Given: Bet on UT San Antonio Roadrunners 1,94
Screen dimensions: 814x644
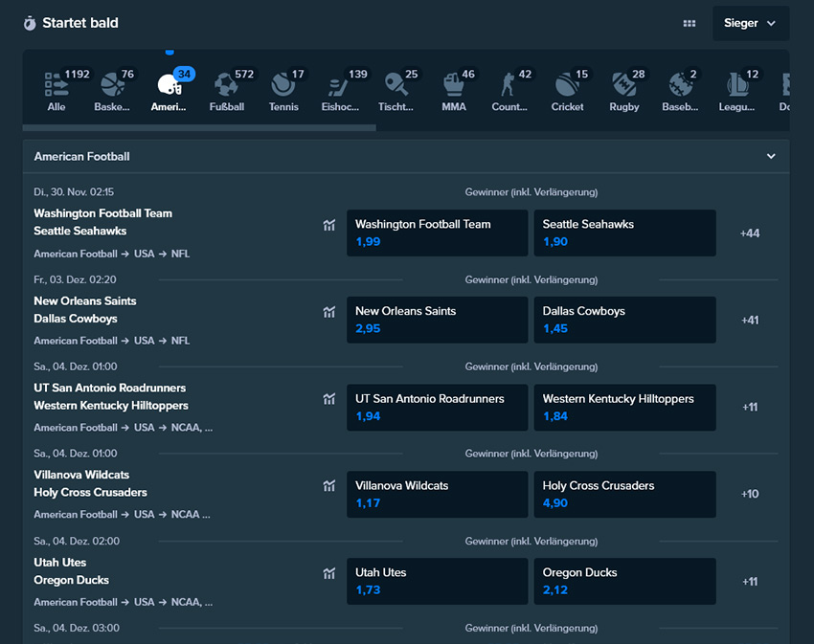Looking at the screenshot, I should click(437, 408).
